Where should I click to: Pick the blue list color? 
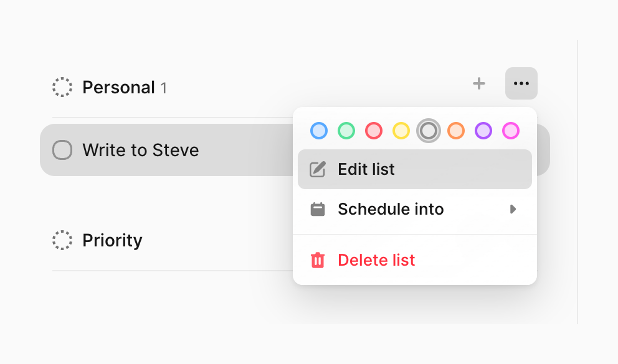pos(319,131)
